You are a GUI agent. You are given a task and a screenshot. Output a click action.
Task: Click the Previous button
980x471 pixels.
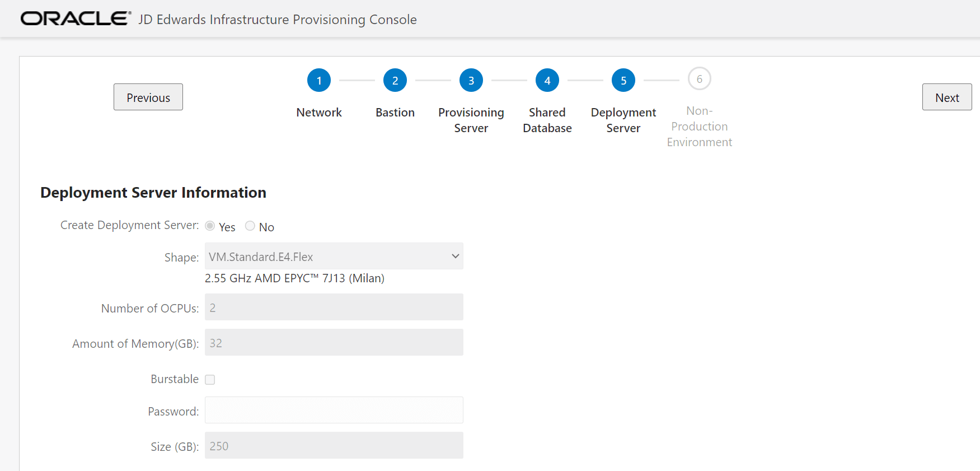tap(148, 97)
